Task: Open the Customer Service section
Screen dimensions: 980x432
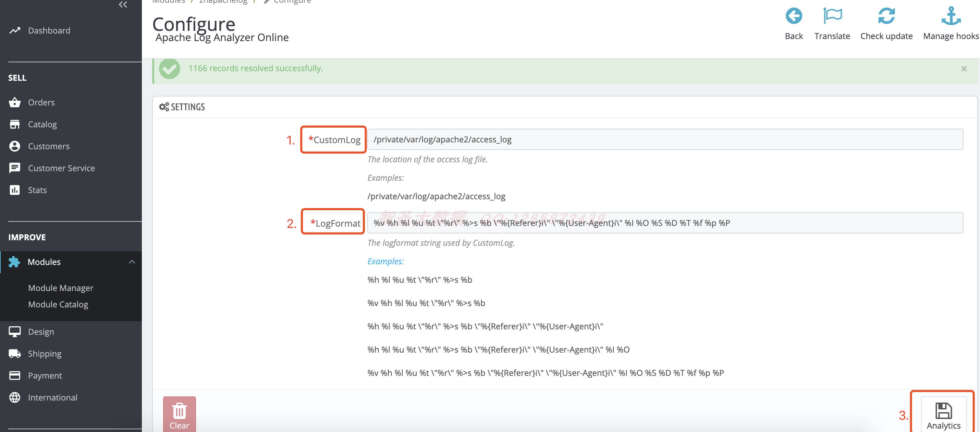Action: 61,168
